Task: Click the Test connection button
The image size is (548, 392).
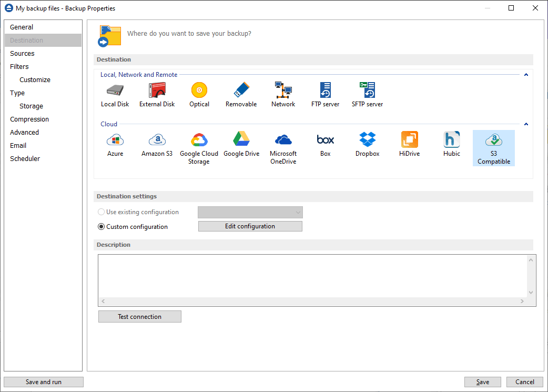Action: pos(140,316)
